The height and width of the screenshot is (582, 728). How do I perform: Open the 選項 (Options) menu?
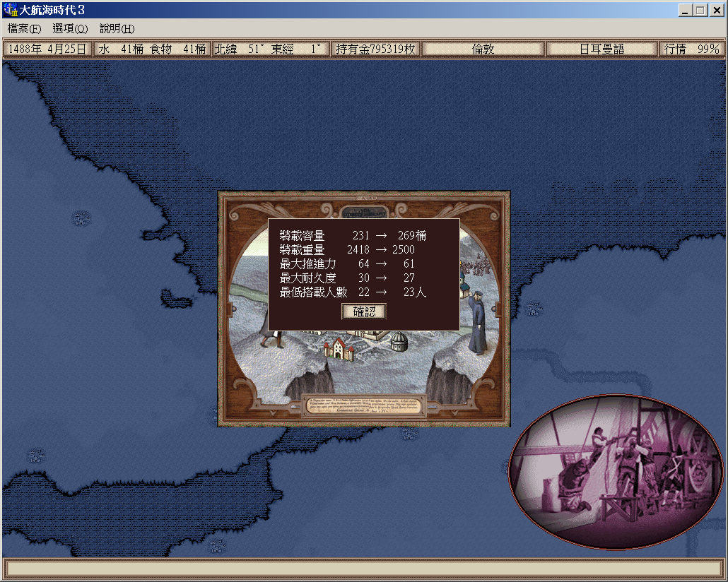(70, 29)
